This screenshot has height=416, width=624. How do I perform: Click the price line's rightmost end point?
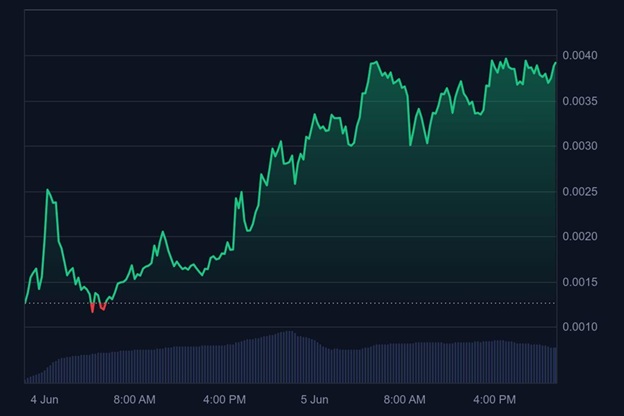pyautogui.click(x=555, y=62)
